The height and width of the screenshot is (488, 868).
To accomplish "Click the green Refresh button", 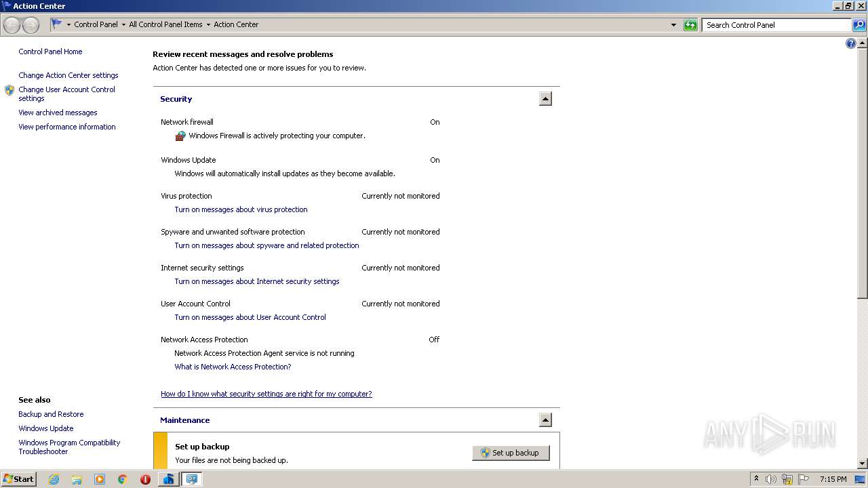I will tap(690, 25).
